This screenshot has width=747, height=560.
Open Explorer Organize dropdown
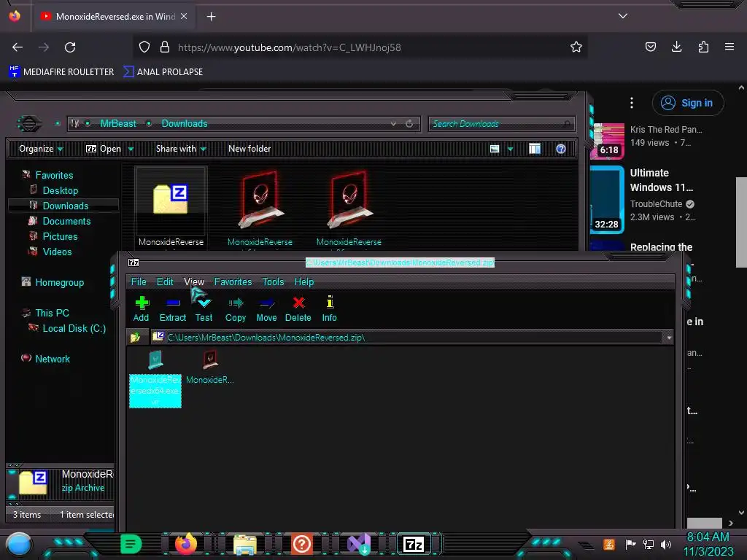41,149
